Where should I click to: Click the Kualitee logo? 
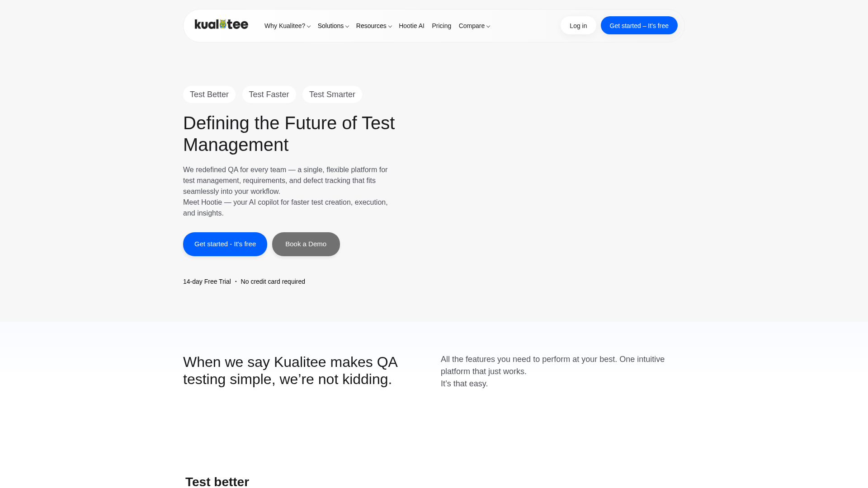click(x=221, y=25)
